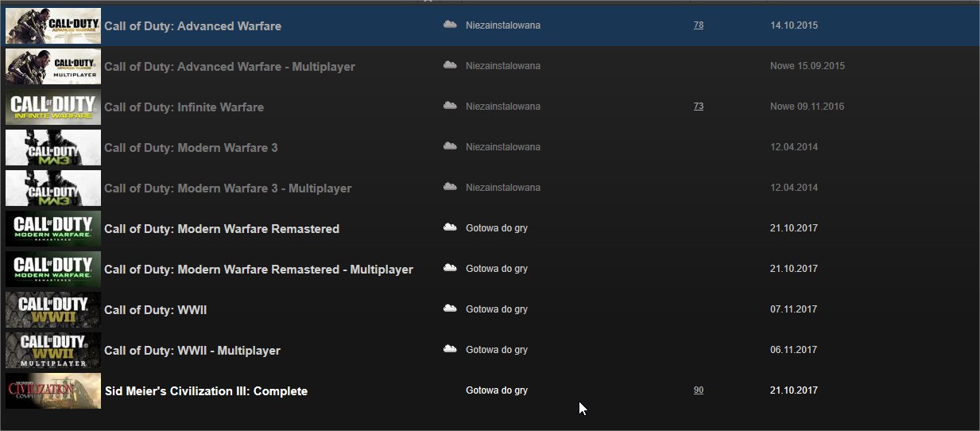This screenshot has height=431, width=980.
Task: Click cloud icon for Call of Duty: WWII
Action: [x=450, y=309]
